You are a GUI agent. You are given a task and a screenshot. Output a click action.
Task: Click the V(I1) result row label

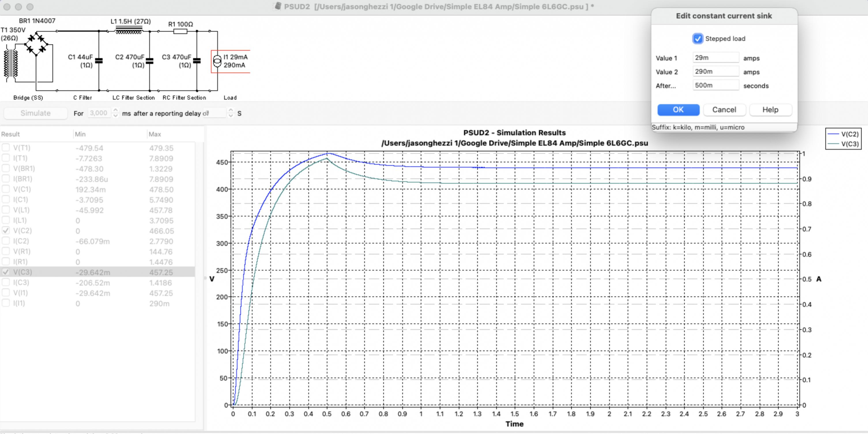(x=20, y=293)
